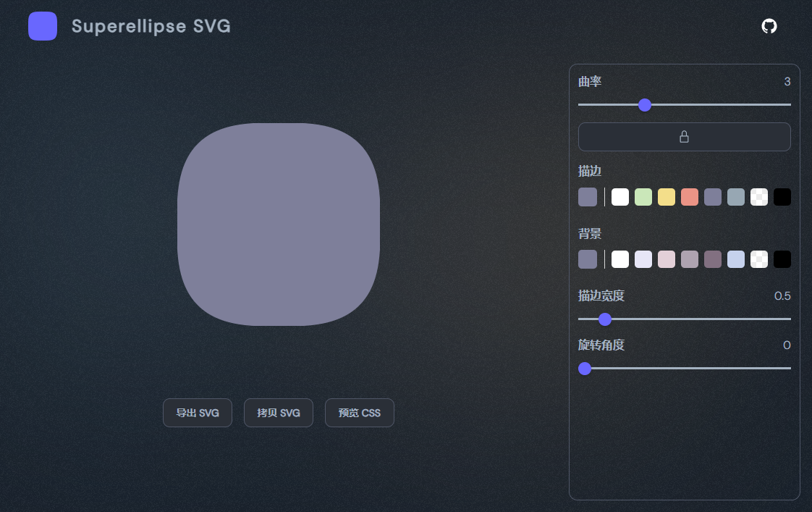The image size is (812, 512).
Task: Click the 预览 CSS preview button
Action: tap(359, 413)
